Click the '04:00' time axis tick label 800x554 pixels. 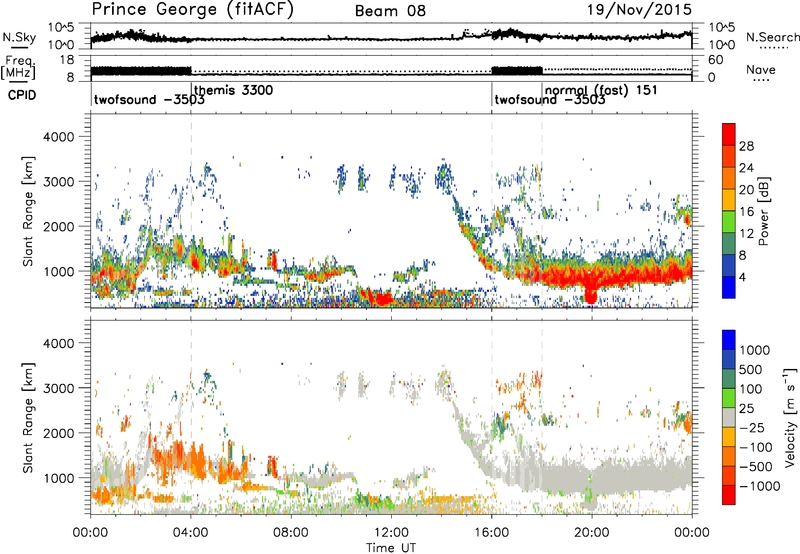191,533
